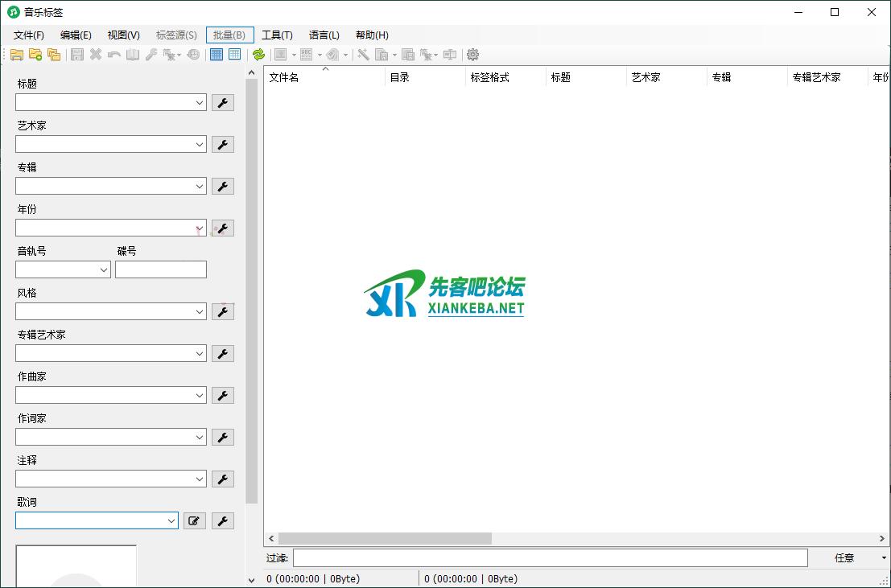Click into the 过滤 filter input field
This screenshot has width=891, height=588.
(x=550, y=558)
